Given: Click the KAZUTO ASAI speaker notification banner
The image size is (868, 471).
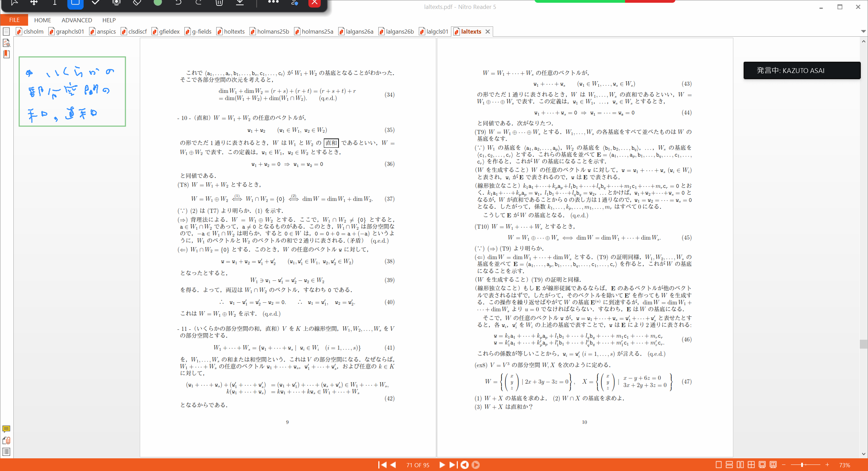Looking at the screenshot, I should coord(802,70).
